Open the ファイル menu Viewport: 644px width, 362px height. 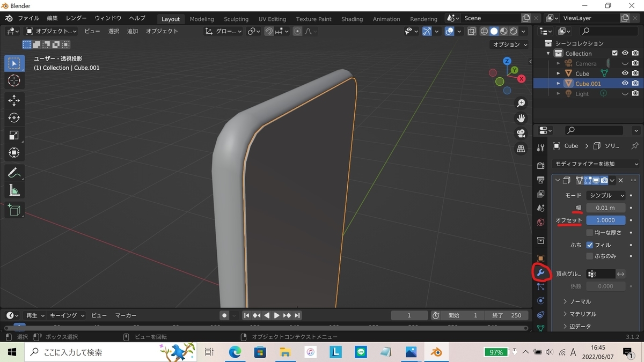pos(28,18)
